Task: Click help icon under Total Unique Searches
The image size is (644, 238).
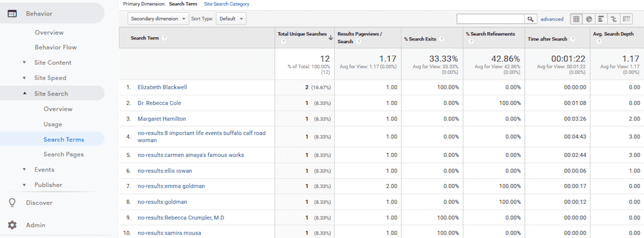Action: point(283,42)
